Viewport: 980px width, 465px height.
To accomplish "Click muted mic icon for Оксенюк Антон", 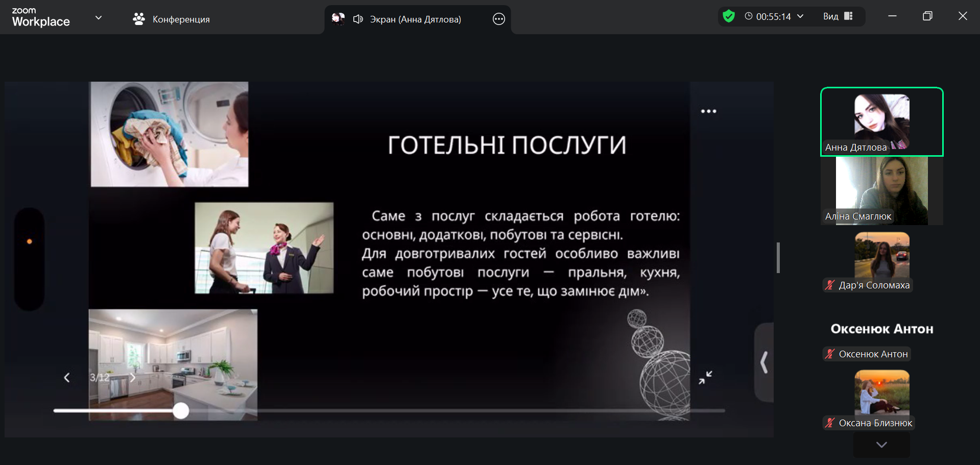I will [830, 354].
